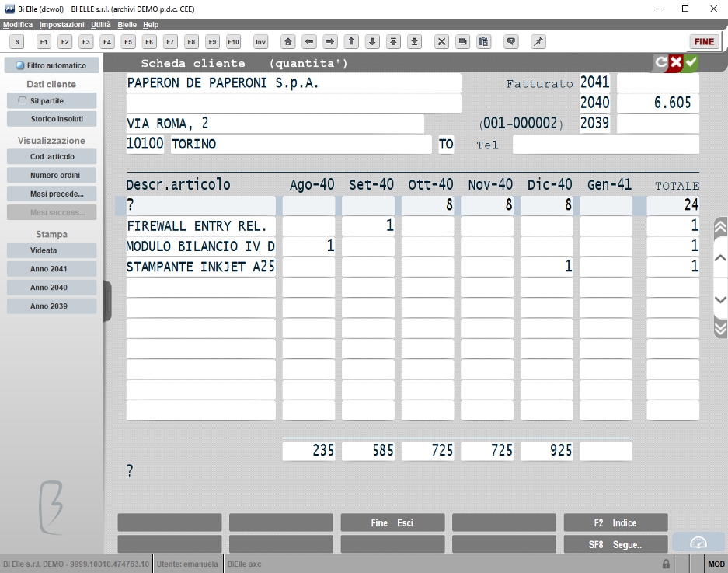Screen dimensions: 728x573
Task: Click the scissors cut icon
Action: (441, 42)
